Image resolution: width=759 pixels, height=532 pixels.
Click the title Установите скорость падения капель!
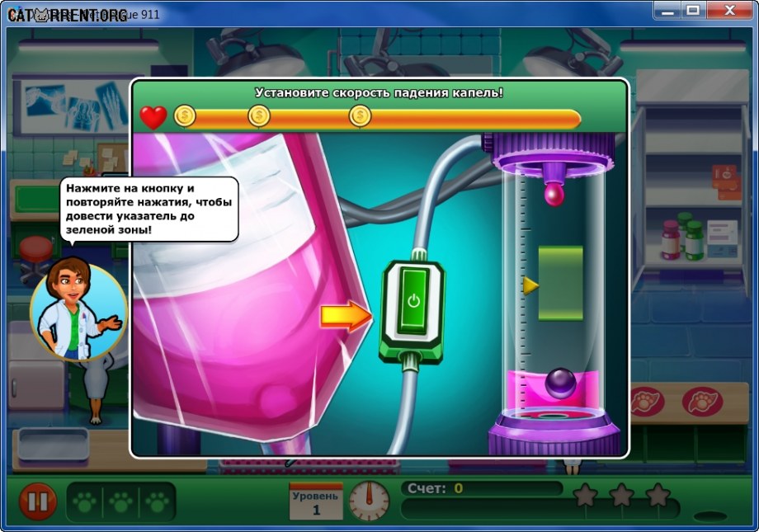click(379, 92)
